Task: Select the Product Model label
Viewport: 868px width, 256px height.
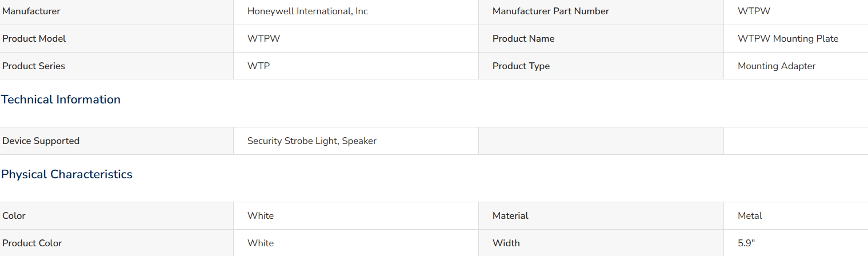Action: pos(34,39)
